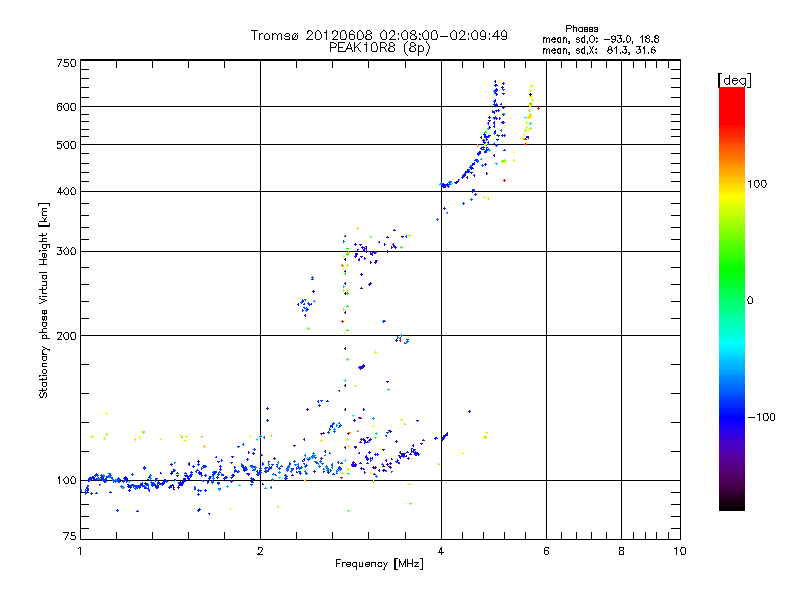The width and height of the screenshot is (800, 600).
Task: Click the plot title 'Tromsø 20120608 02:08:00-02:09:49'
Action: pyautogui.click(x=379, y=35)
